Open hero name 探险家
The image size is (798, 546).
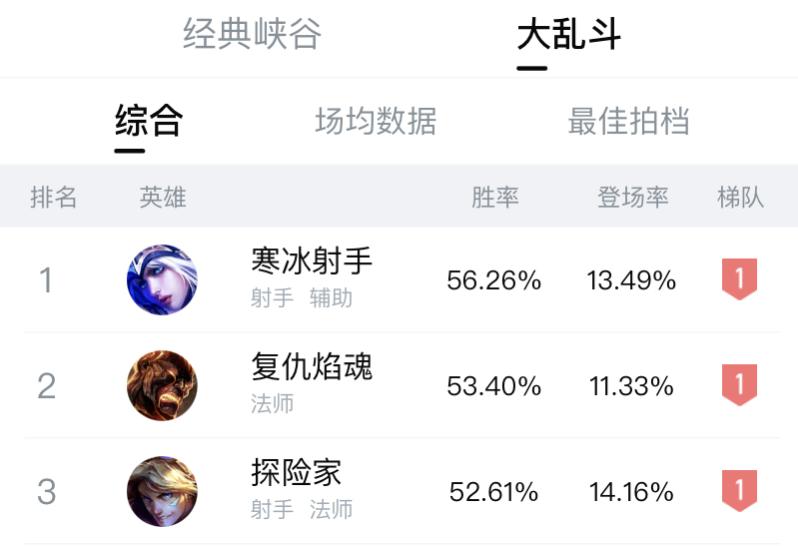297,472
